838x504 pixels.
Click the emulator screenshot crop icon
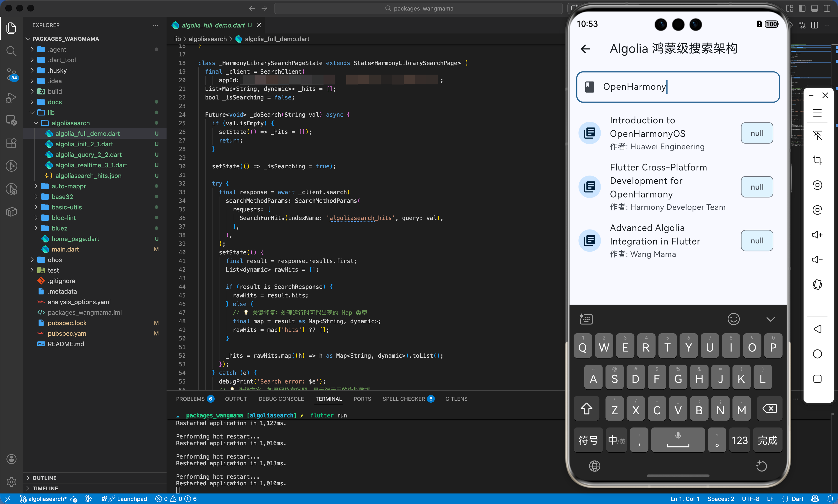817,160
